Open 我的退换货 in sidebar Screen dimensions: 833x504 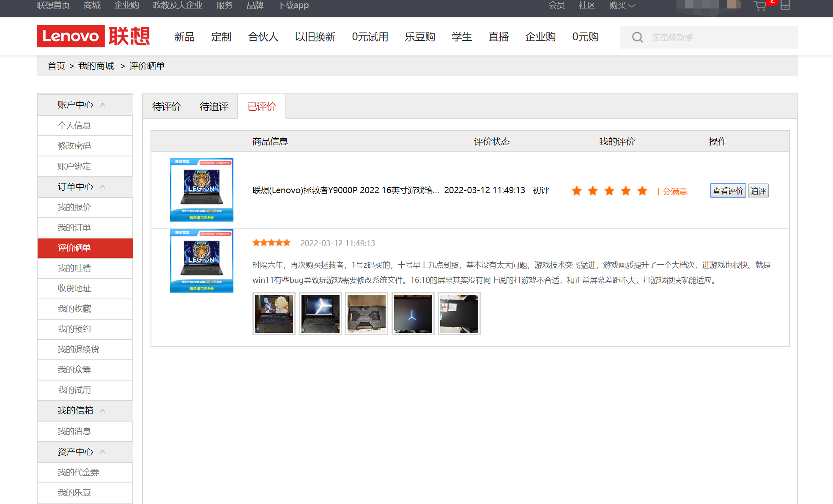[x=85, y=349]
